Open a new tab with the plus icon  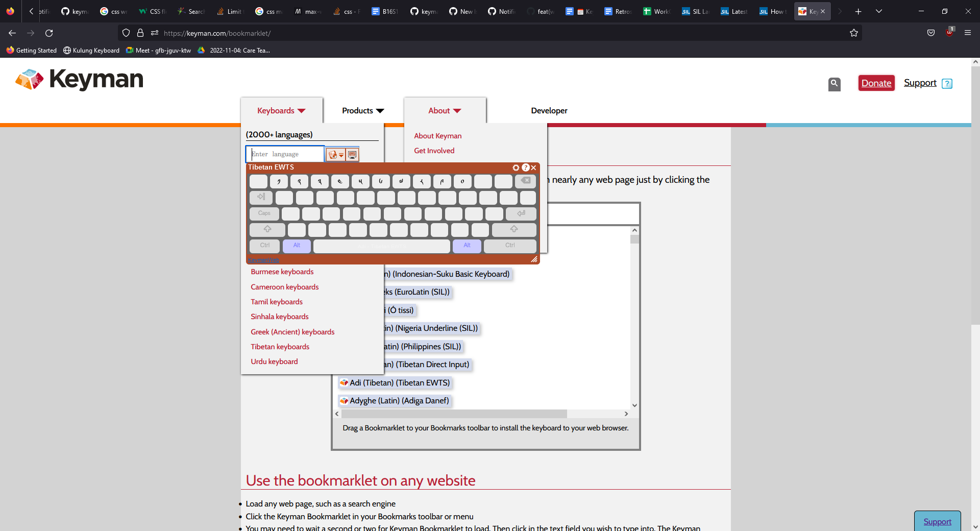point(859,11)
